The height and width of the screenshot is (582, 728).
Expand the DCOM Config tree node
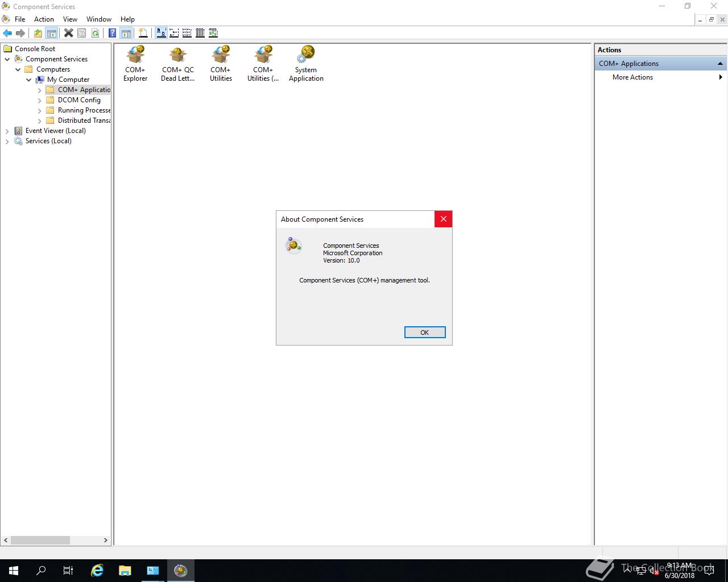(40, 100)
